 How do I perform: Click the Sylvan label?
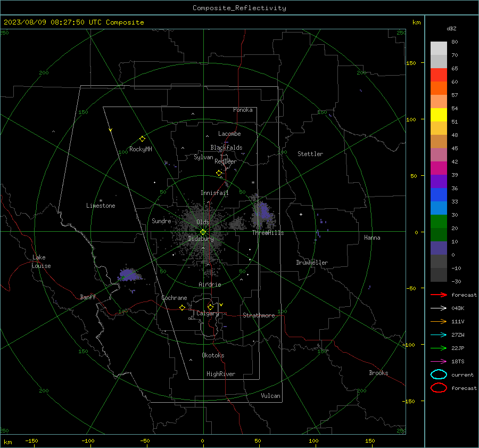coord(203,157)
